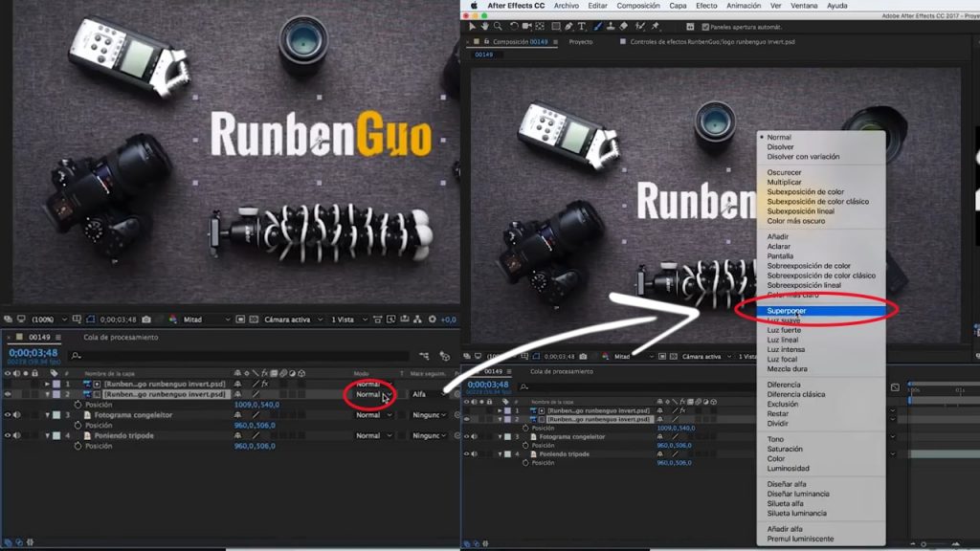
Task: Click the Posición stopwatch under Poniendo tripode left
Action: (x=78, y=446)
